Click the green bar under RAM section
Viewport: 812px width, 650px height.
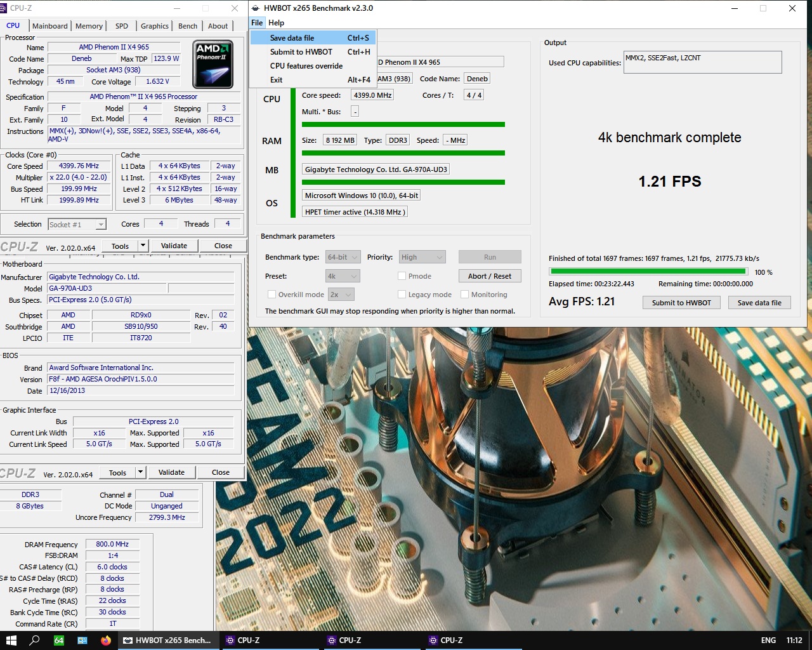403,153
